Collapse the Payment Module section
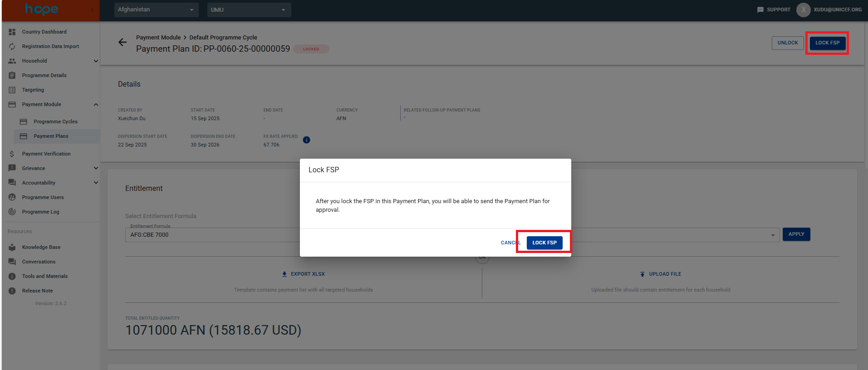This screenshot has width=868, height=370. pos(96,104)
